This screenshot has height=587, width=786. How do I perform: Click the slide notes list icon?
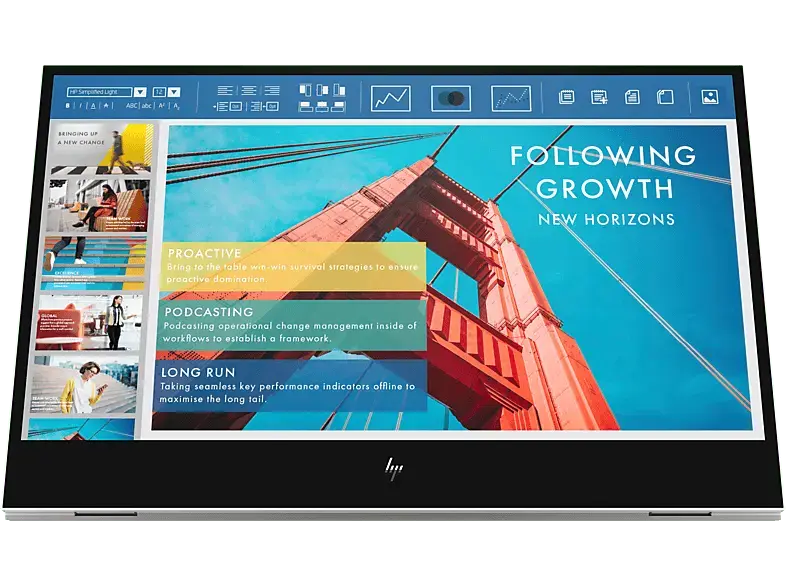(566, 97)
